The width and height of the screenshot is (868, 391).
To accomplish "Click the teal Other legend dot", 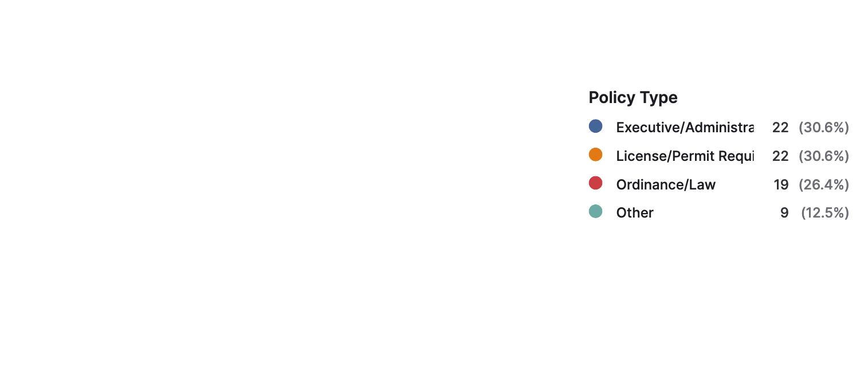I will tap(595, 211).
